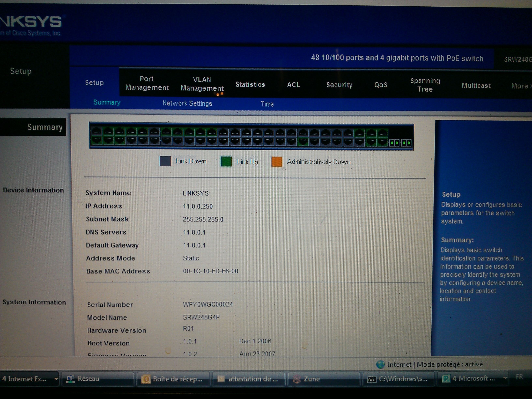Click the first gigabit port pair icon
This screenshot has width=532, height=399.
click(394, 143)
